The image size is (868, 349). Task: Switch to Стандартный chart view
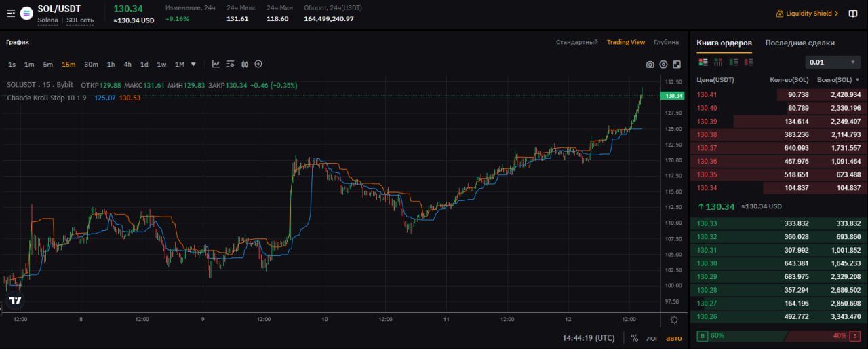click(577, 42)
